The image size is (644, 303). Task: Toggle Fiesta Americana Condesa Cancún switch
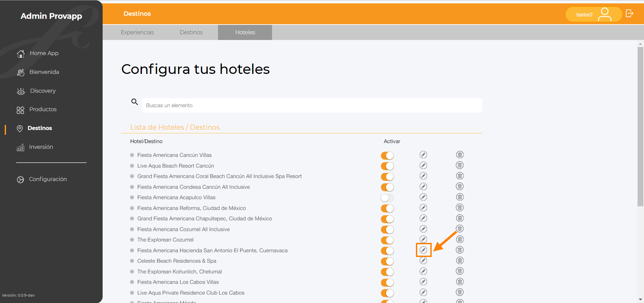(387, 187)
